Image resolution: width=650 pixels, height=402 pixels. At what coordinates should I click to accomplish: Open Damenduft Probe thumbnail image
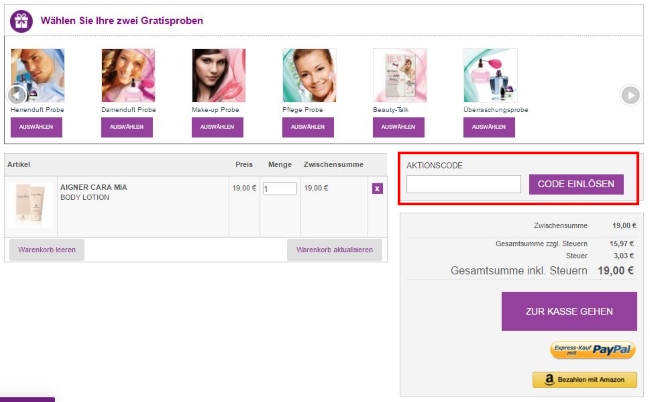[128, 75]
